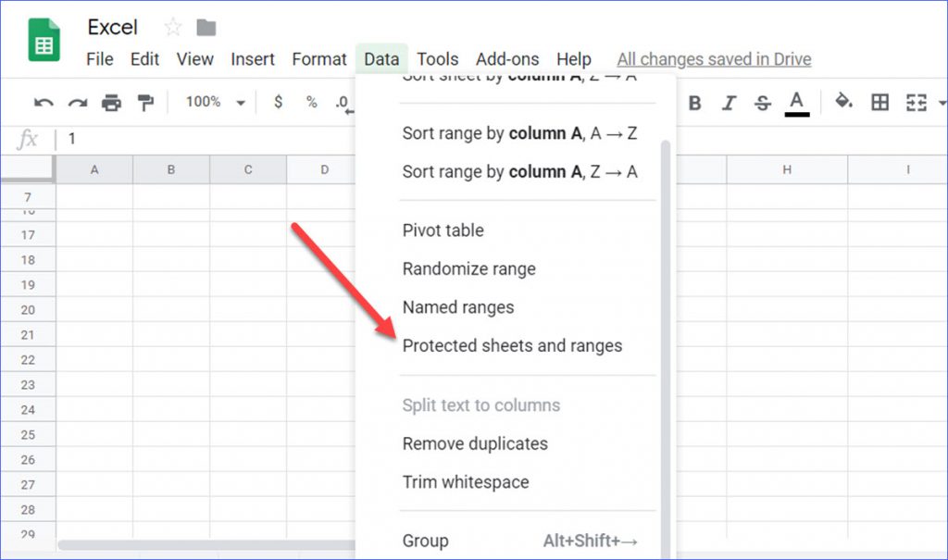Viewport: 948px width, 560px height.
Task: Decrease decimal places
Action: (x=344, y=102)
